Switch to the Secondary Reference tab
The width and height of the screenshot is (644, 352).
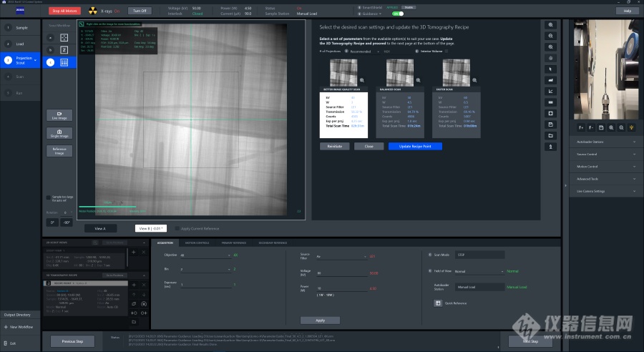(273, 243)
